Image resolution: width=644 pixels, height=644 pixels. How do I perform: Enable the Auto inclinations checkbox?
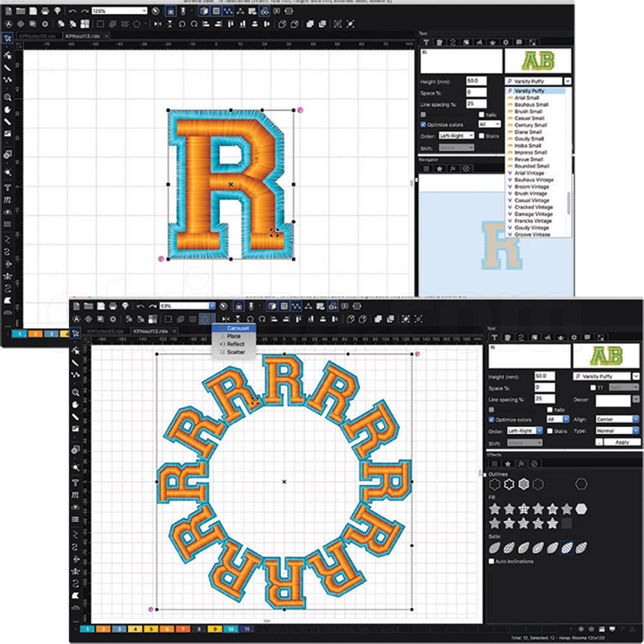point(491,561)
